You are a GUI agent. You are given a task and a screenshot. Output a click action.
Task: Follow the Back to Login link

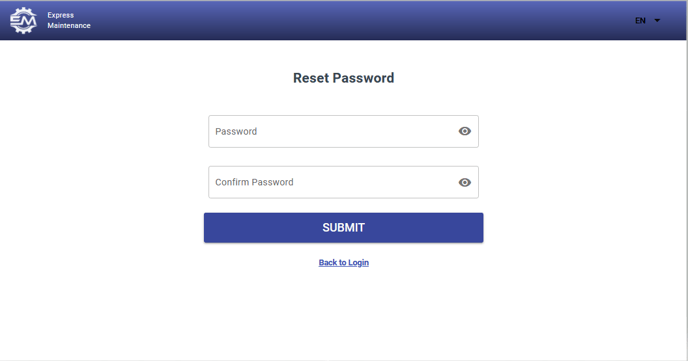coord(344,262)
